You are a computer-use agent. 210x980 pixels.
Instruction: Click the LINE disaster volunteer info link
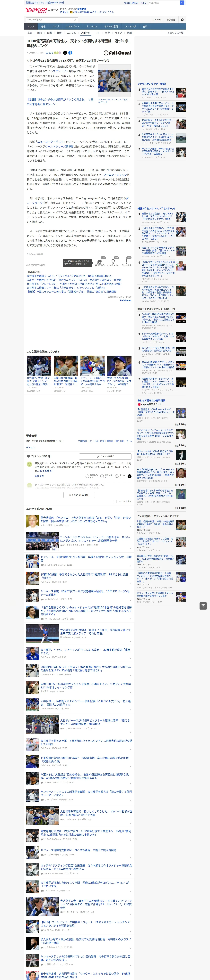coord(45,3)
